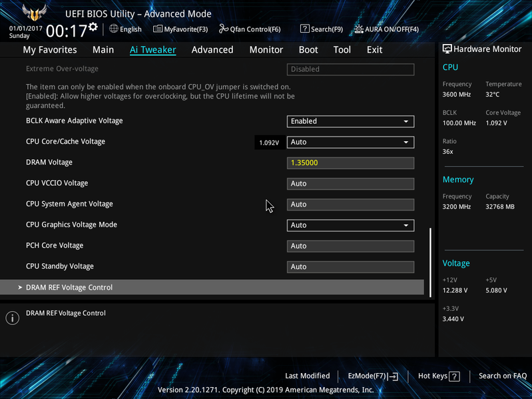Click the disabled Extreme Over-voltage field
The image size is (532, 399).
(350, 69)
